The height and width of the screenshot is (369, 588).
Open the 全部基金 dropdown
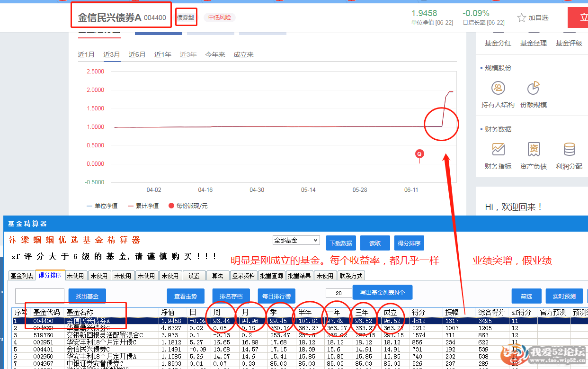[x=296, y=240]
